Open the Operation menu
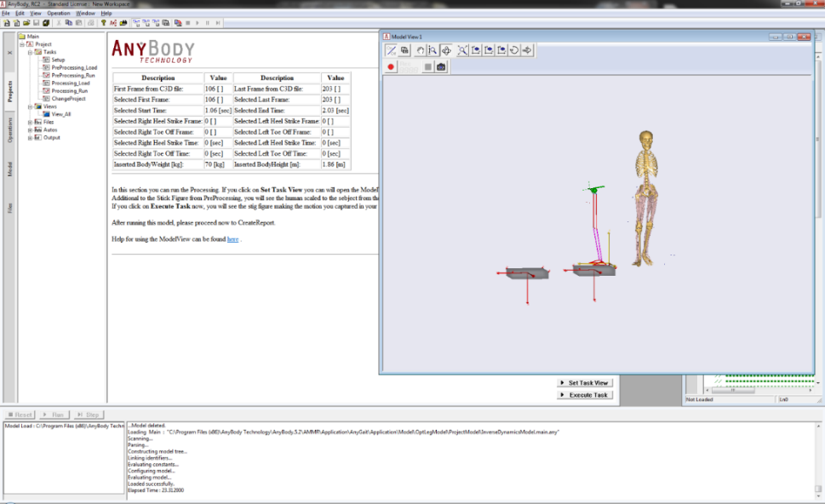 [59, 14]
